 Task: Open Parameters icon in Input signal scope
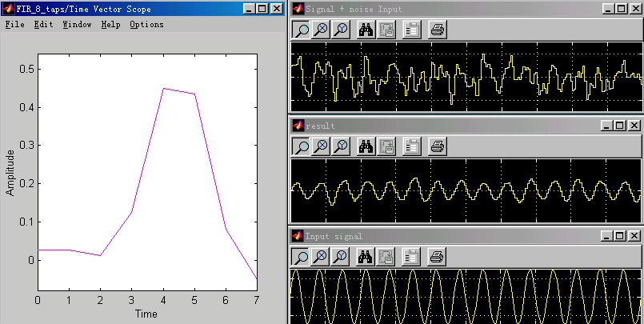(413, 257)
